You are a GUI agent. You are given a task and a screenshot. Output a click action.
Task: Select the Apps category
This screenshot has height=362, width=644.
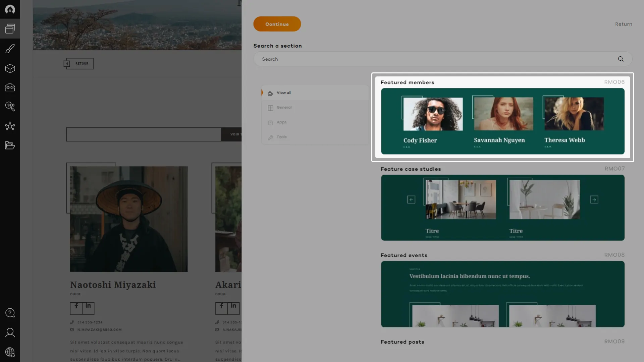281,122
